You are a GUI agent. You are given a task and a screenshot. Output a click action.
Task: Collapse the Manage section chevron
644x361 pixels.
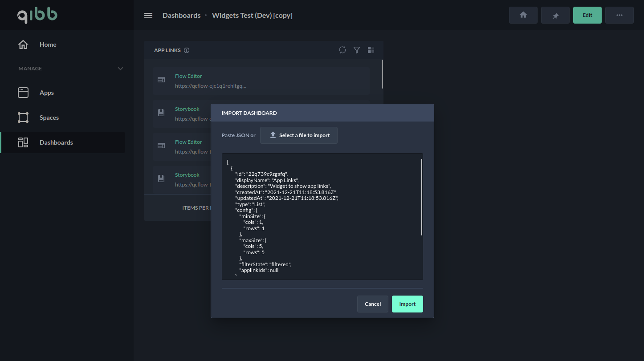(x=120, y=69)
